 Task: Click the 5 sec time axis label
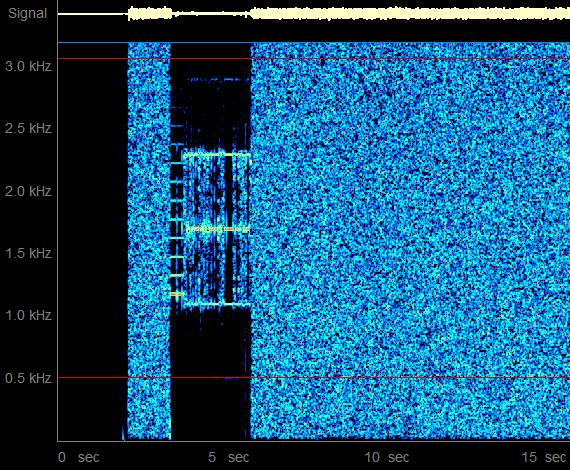point(229,457)
